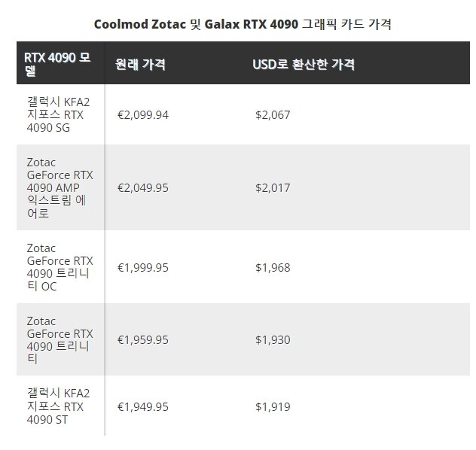Select the '원래 가격' column header
476x450 pixels.
coord(141,64)
